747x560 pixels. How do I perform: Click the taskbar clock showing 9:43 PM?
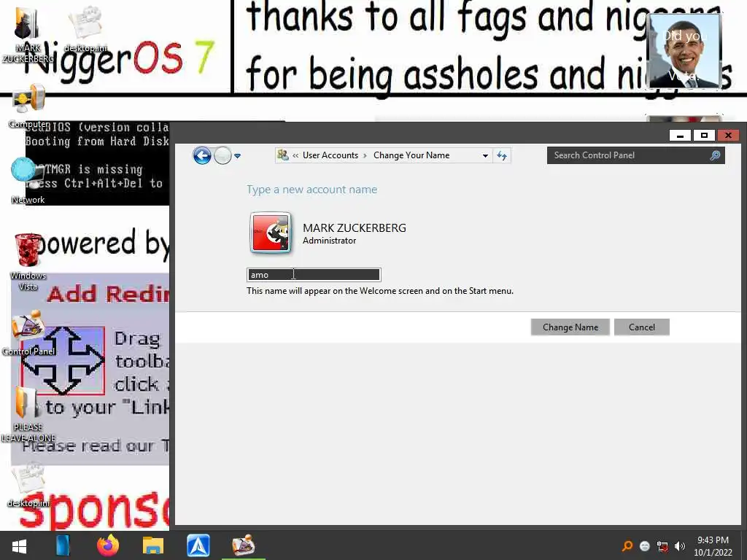point(713,546)
